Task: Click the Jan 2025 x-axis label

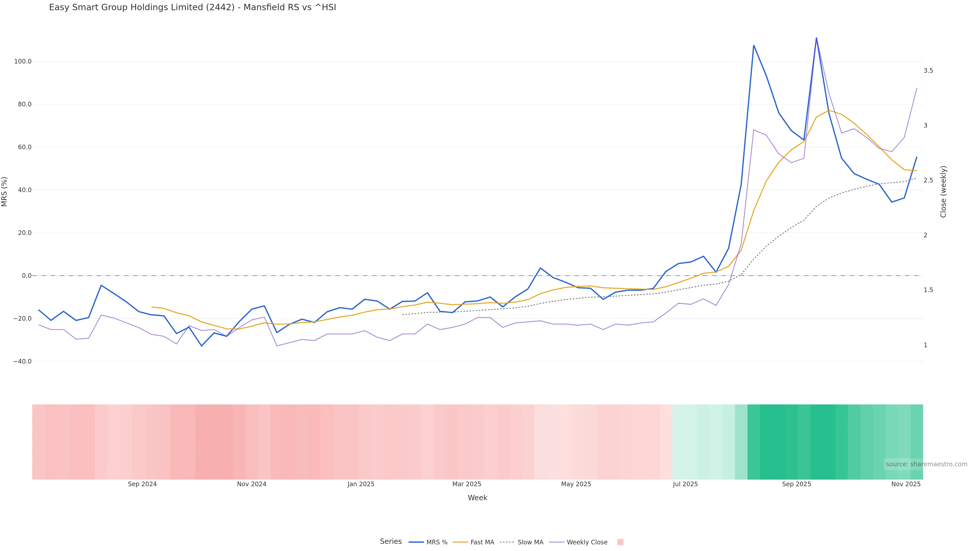Action: click(361, 484)
